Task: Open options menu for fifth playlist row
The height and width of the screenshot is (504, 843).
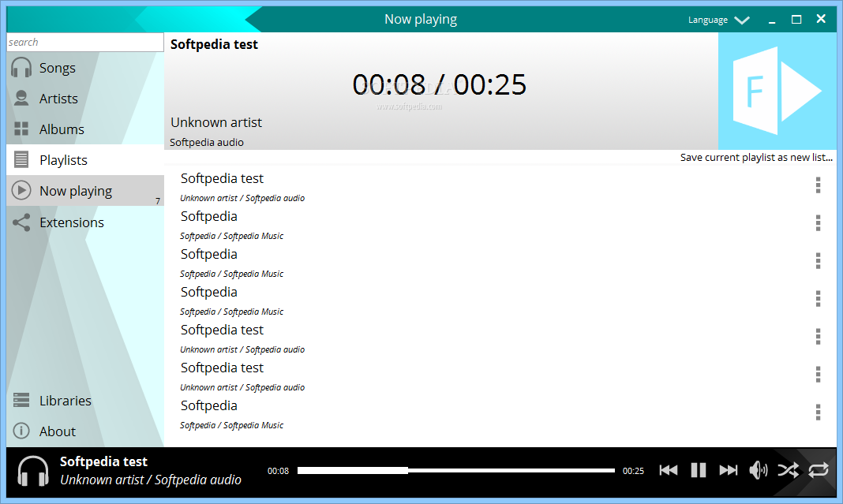Action: (818, 336)
